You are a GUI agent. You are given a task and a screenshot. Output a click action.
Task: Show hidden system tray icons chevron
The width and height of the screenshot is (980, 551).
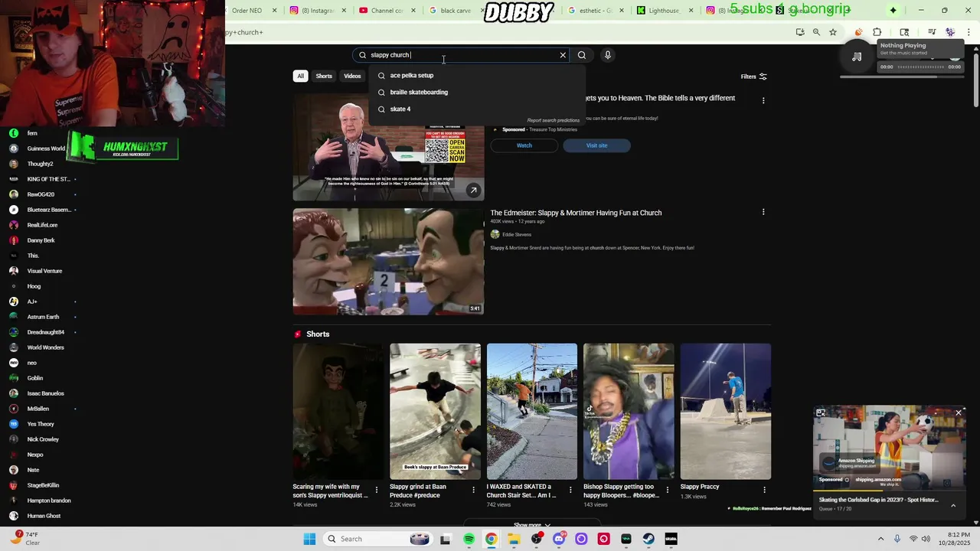[x=880, y=539]
